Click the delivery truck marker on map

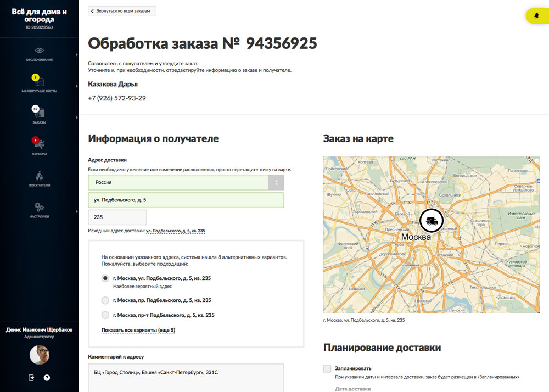click(432, 221)
